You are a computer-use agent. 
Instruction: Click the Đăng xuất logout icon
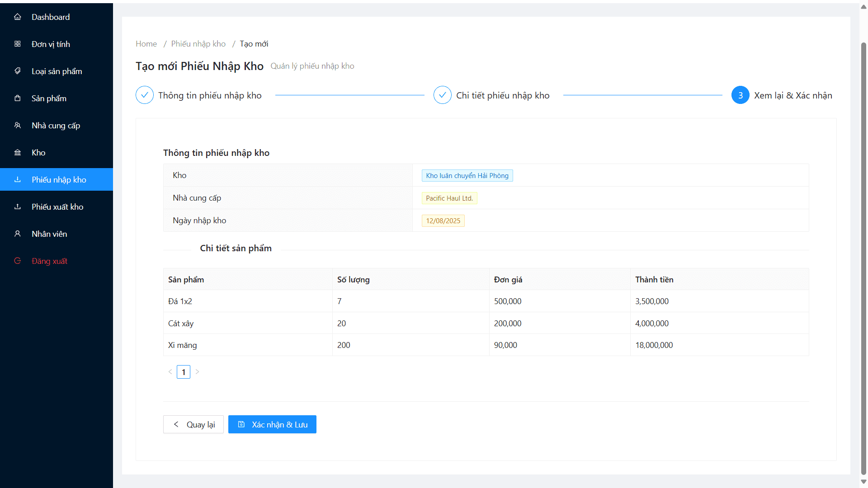click(x=18, y=261)
